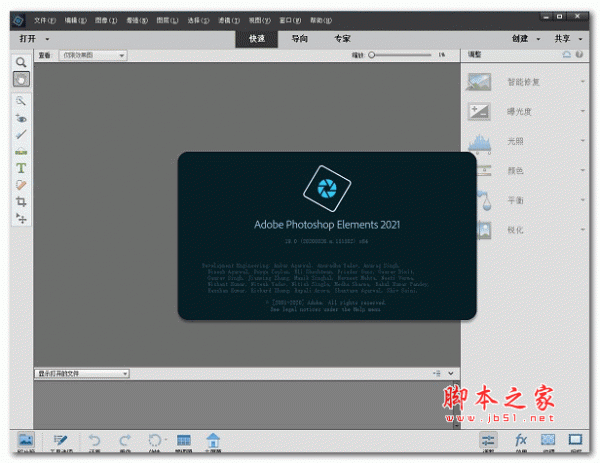Open the Textures panel icon

[x=548, y=441]
